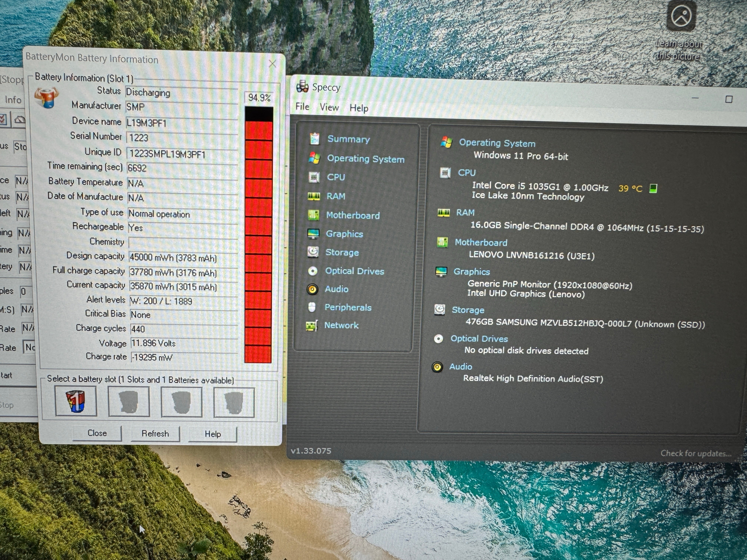This screenshot has width=747, height=560.
Task: Select CPU in the Speccy sidebar
Action: (x=336, y=177)
